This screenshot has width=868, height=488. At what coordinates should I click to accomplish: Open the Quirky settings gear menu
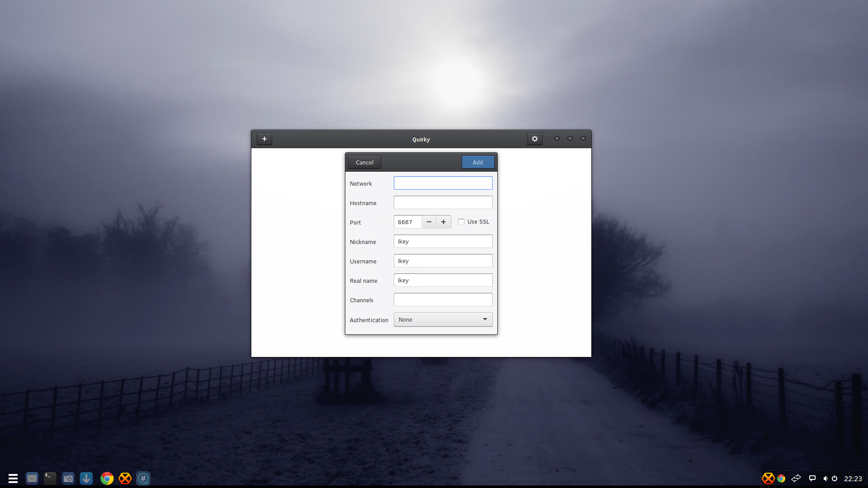(535, 139)
